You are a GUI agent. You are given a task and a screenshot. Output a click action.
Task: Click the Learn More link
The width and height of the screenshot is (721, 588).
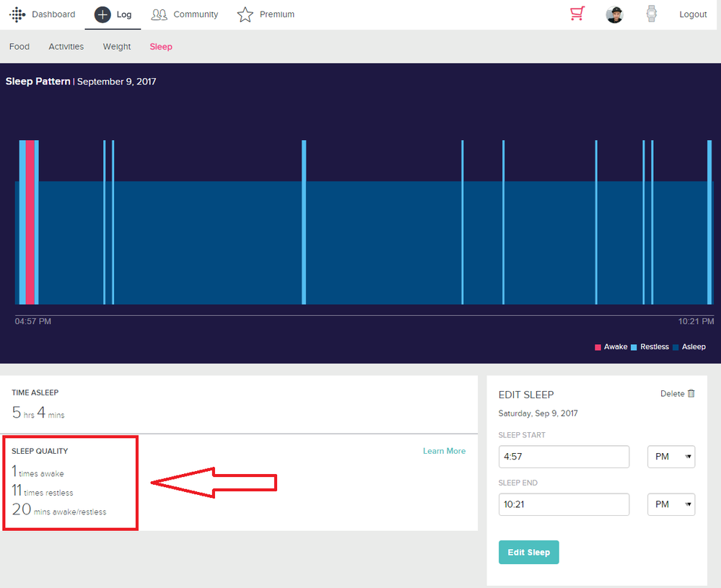pyautogui.click(x=444, y=451)
